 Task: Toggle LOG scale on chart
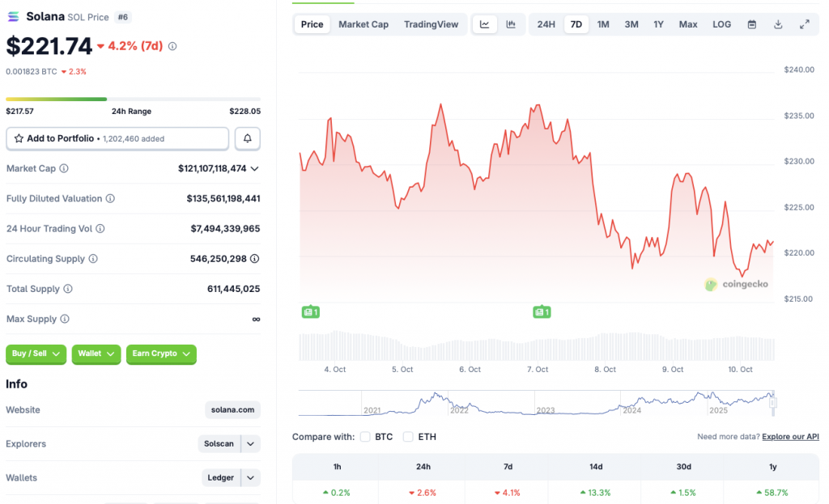point(721,24)
